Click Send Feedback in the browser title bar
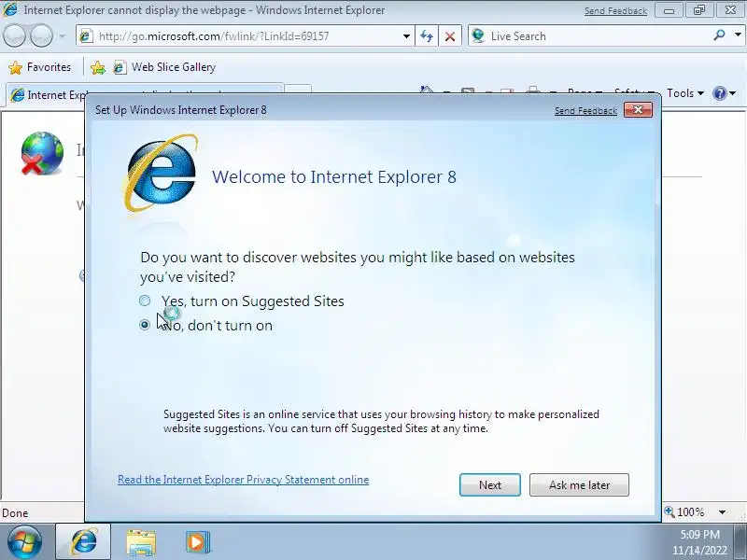Viewport: 747px width, 560px height. coord(615,10)
